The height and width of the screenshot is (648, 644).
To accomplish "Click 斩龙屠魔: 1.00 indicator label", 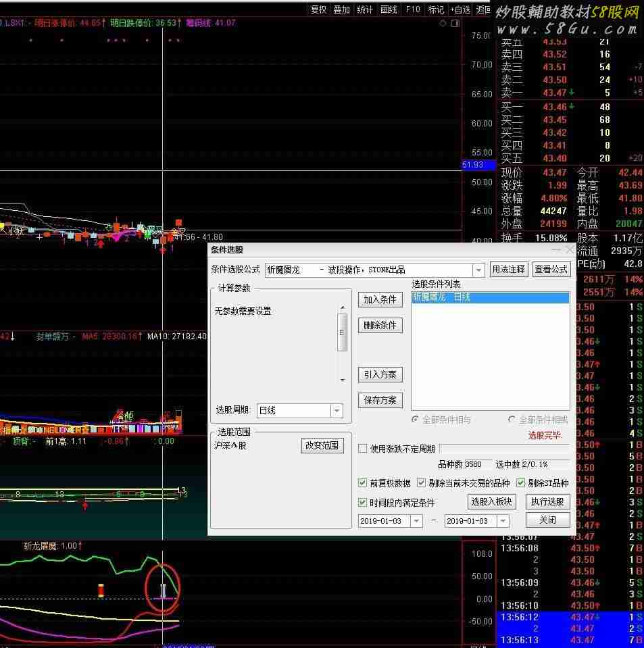I will tap(53, 546).
